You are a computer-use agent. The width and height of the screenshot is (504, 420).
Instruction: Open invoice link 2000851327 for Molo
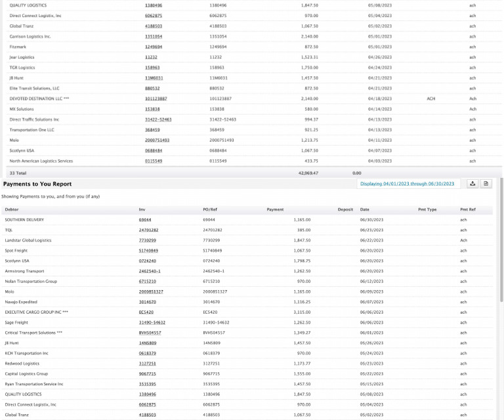[x=151, y=292]
